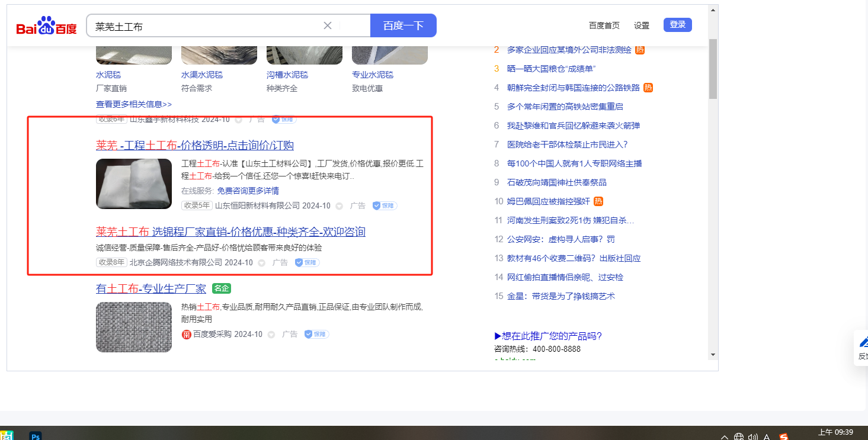The image size is (868, 440).
Task: Click the gray woven fabric thumbnail
Action: coord(134,327)
